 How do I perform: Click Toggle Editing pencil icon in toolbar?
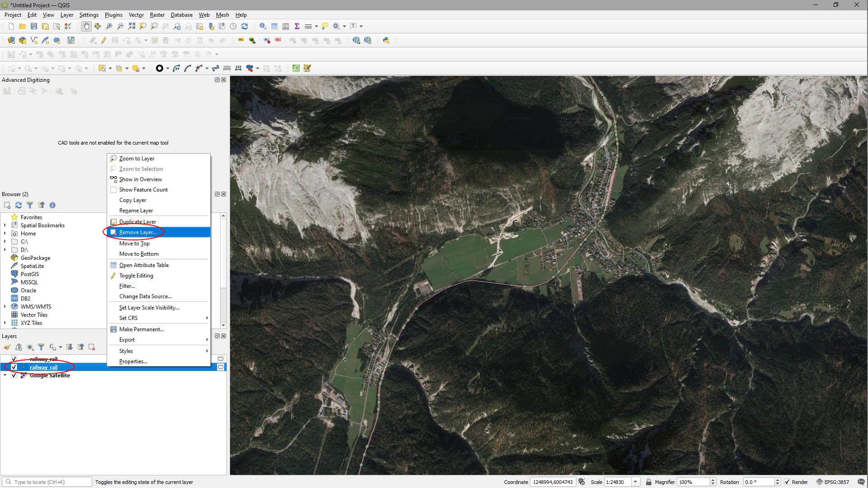pos(104,40)
